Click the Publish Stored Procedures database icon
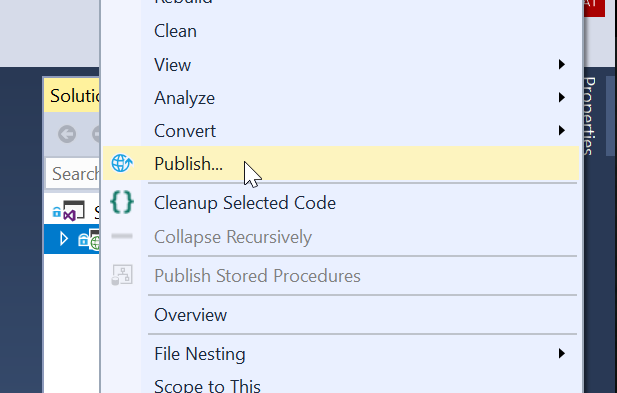The width and height of the screenshot is (617, 393). tap(122, 275)
